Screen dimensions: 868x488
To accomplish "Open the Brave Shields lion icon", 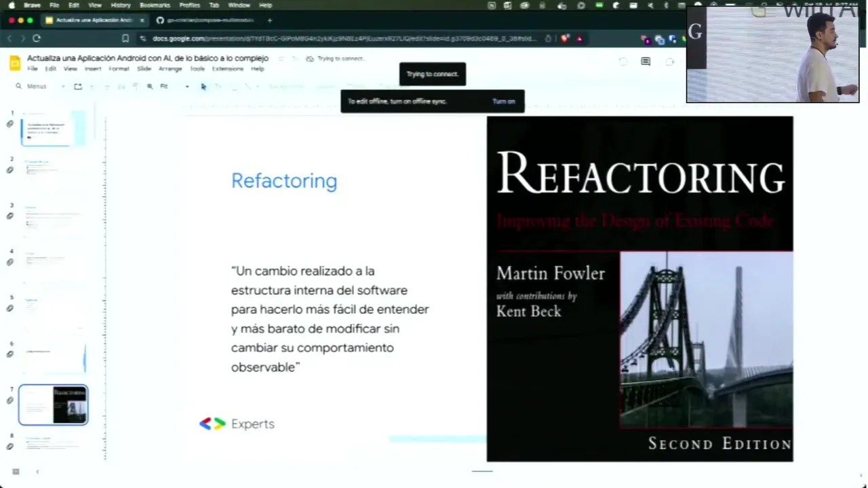I will tap(564, 39).
